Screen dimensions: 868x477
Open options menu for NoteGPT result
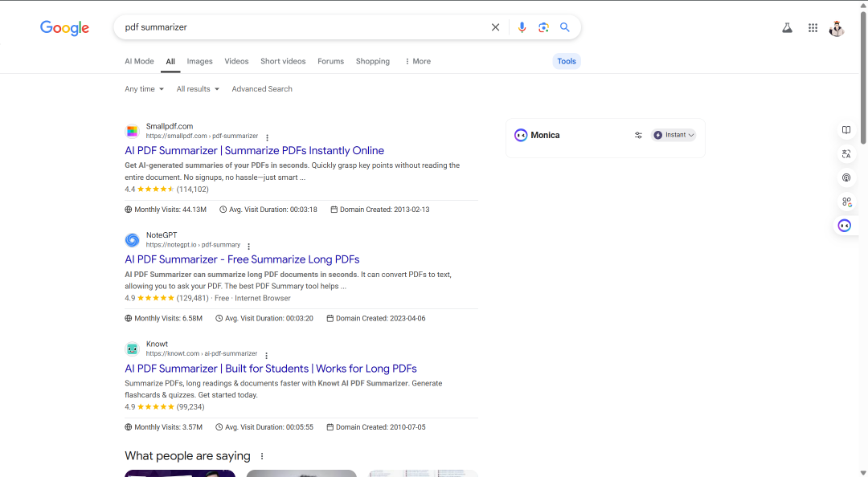click(x=248, y=247)
